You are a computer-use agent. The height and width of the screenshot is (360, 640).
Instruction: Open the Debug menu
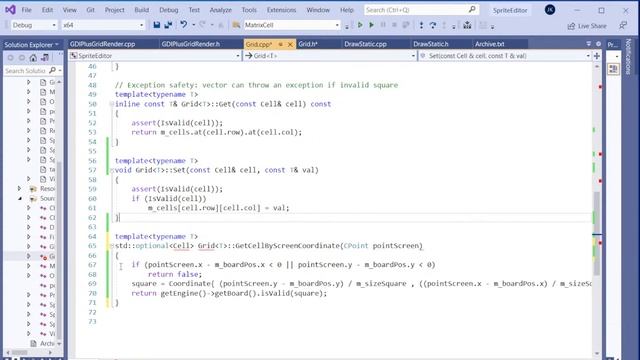[x=169, y=10]
